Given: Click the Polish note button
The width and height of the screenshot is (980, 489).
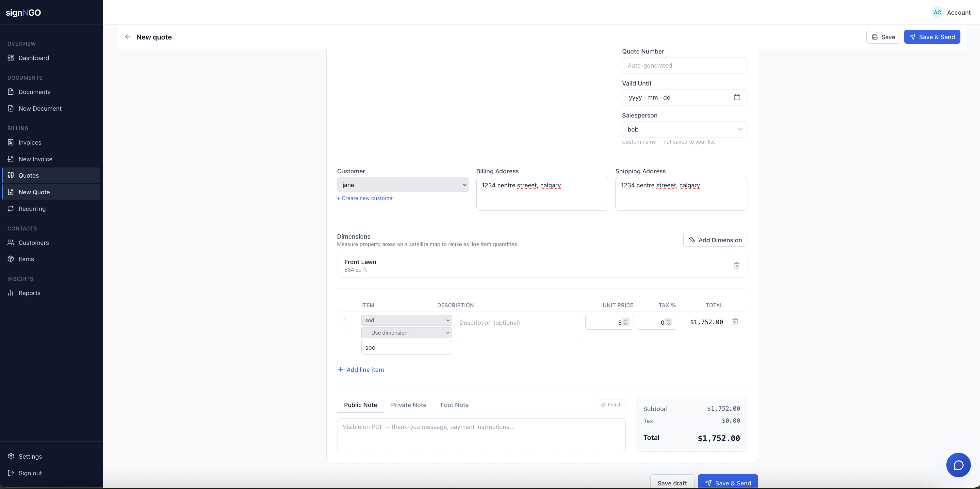Looking at the screenshot, I should pos(611,404).
